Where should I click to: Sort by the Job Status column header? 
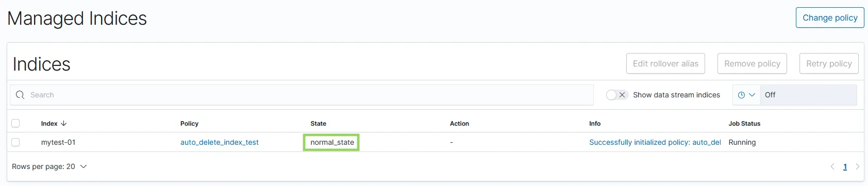744,124
